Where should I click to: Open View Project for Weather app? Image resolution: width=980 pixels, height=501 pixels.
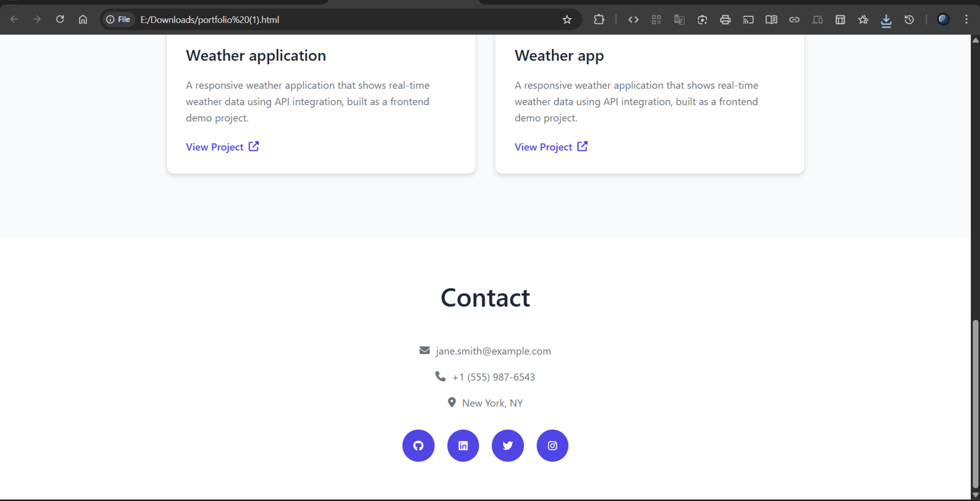click(551, 147)
